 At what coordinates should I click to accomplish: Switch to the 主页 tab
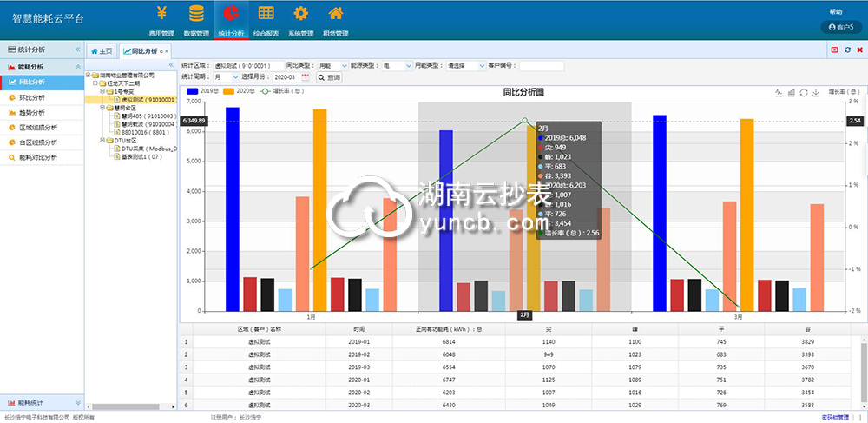pyautogui.click(x=102, y=51)
